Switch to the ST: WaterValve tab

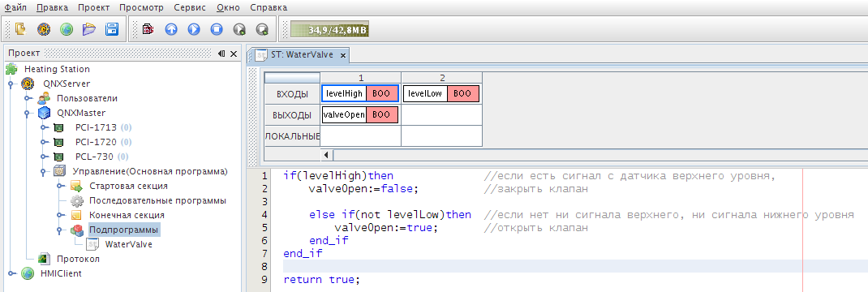(301, 55)
